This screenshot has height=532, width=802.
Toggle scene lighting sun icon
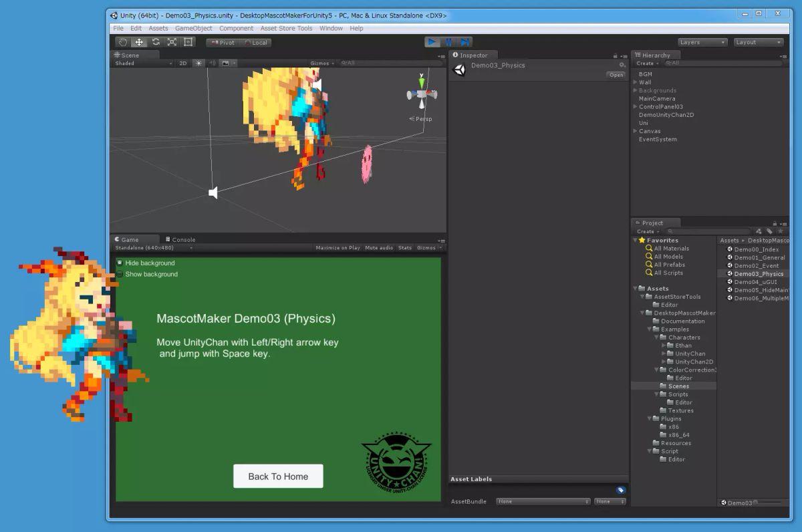tap(198, 63)
